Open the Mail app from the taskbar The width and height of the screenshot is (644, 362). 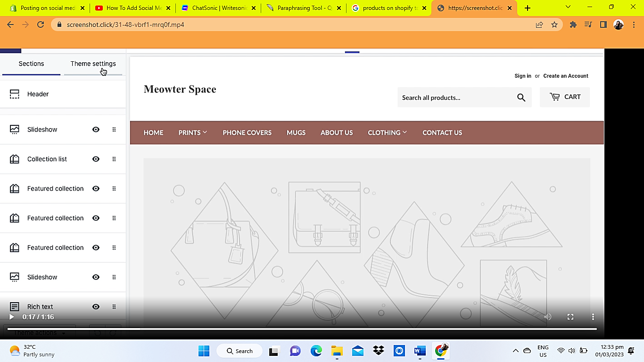358,351
